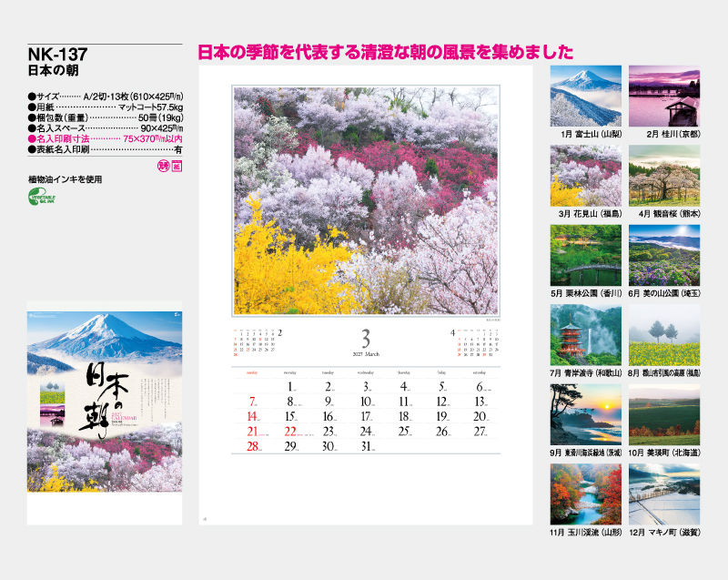Open the October Biei field thumbnail
Image resolution: width=728 pixels, height=580 pixels.
pos(664,414)
